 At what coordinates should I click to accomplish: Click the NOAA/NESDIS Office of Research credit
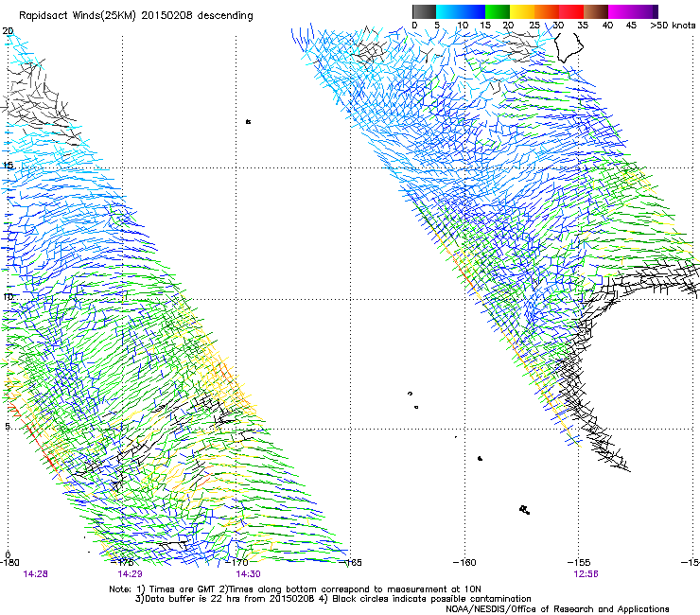click(557, 609)
